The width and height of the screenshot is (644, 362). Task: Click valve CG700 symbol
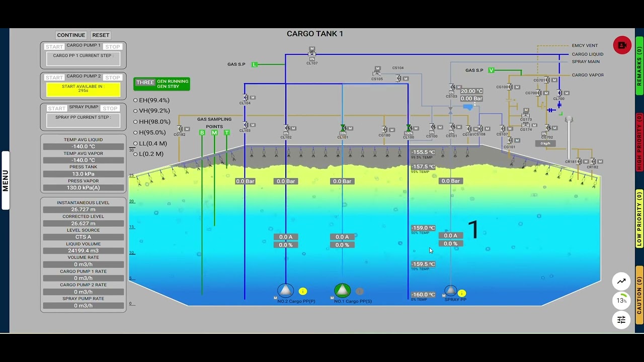(x=538, y=93)
